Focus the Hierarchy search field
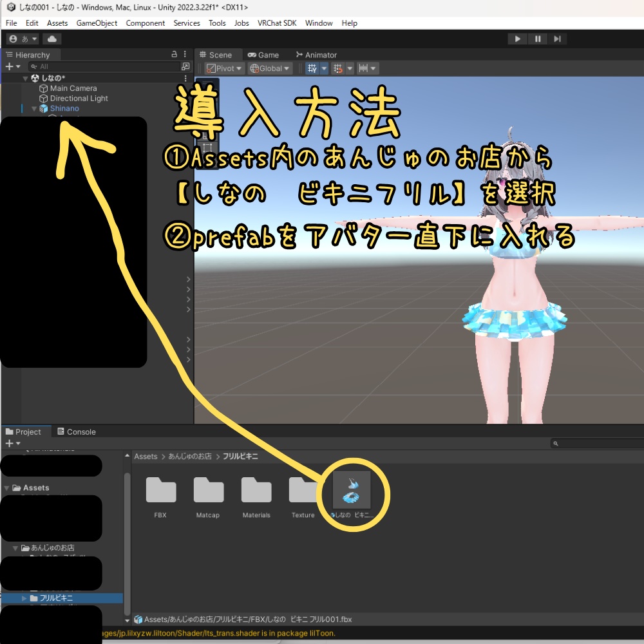644x644 pixels. click(x=105, y=66)
